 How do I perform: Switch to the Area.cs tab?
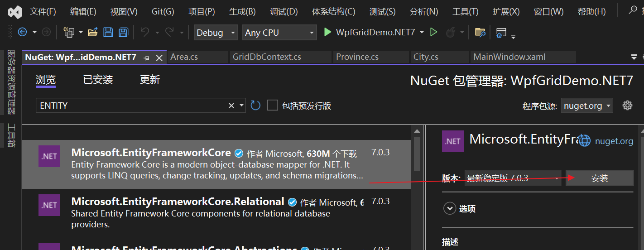pos(198,57)
